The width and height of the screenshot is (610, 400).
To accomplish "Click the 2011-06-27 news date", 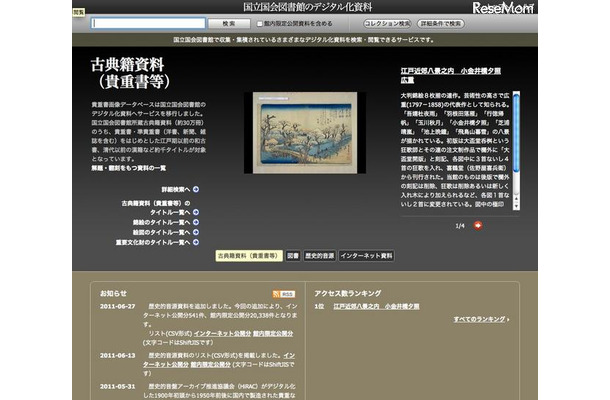I will (x=117, y=307).
